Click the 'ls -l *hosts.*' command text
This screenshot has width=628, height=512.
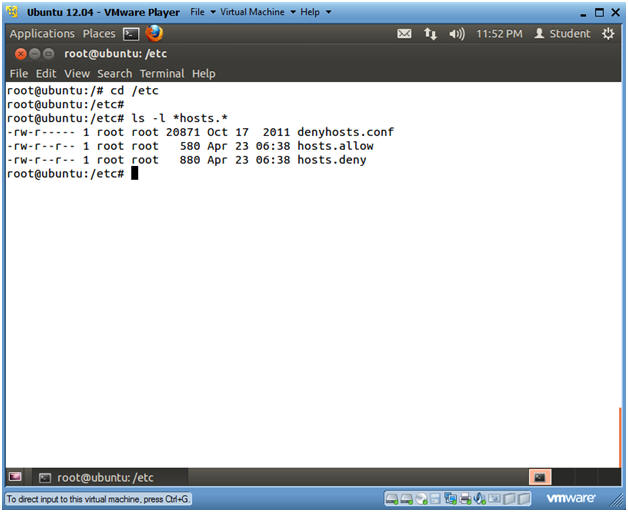[x=179, y=118]
